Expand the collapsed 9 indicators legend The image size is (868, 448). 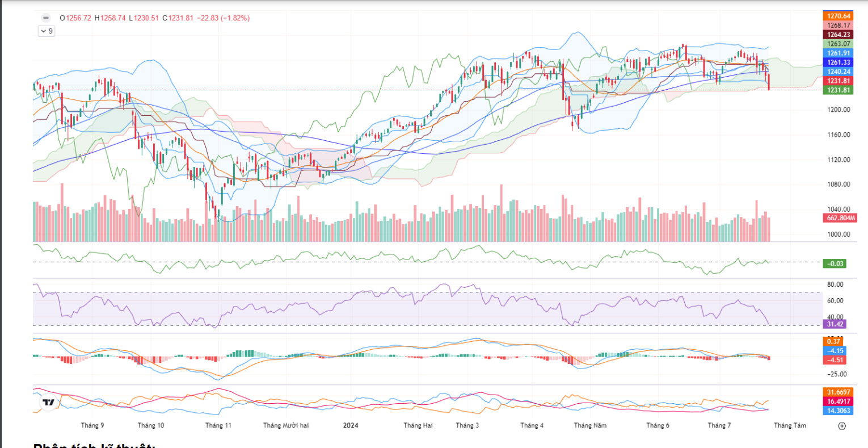(47, 31)
